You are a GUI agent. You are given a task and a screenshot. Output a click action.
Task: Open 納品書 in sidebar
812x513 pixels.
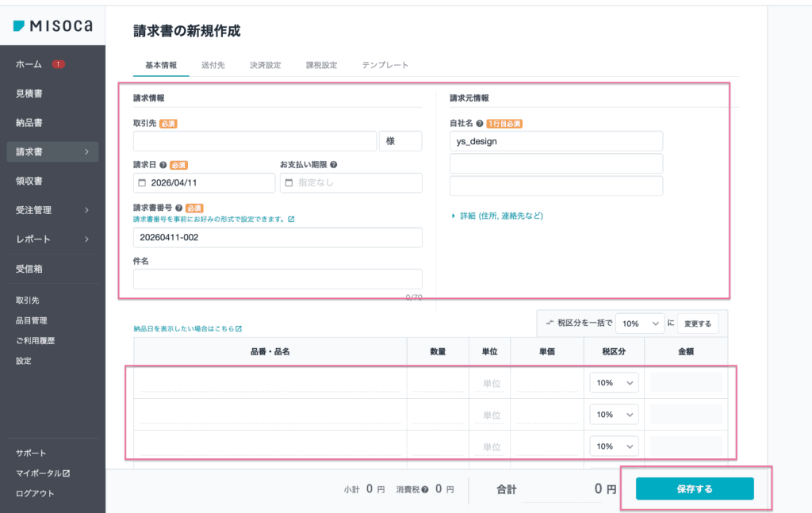pos(29,123)
